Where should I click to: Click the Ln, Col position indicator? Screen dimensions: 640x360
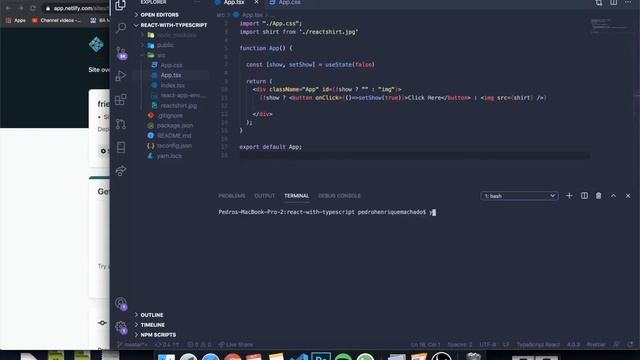[425, 344]
